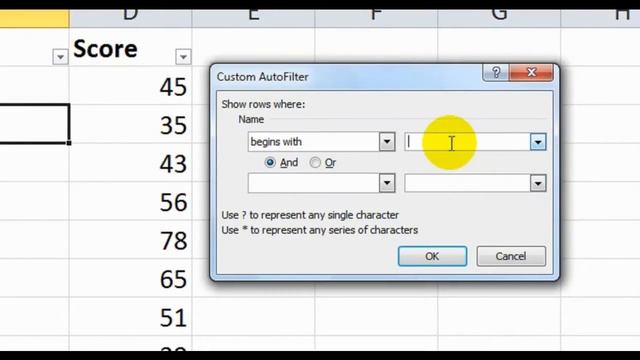Viewport: 640px width, 360px height.
Task: Expand the 'begins with' operator dropdown
Action: [387, 142]
